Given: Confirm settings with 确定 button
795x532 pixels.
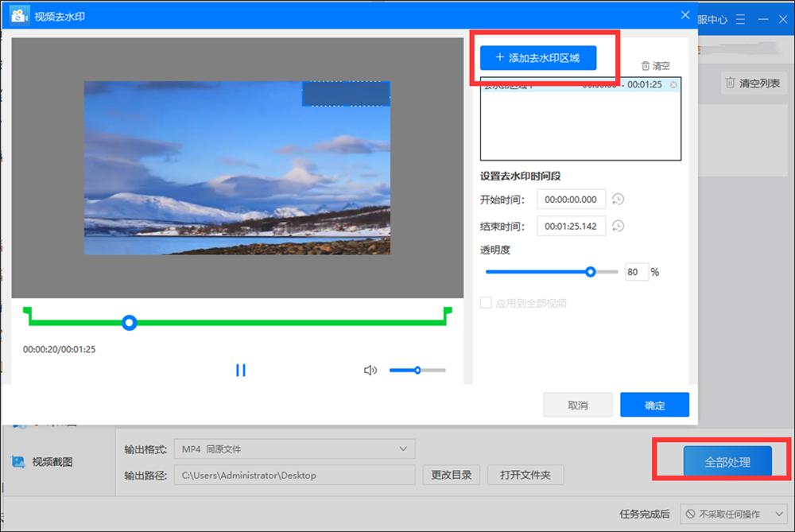Looking at the screenshot, I should coord(654,405).
